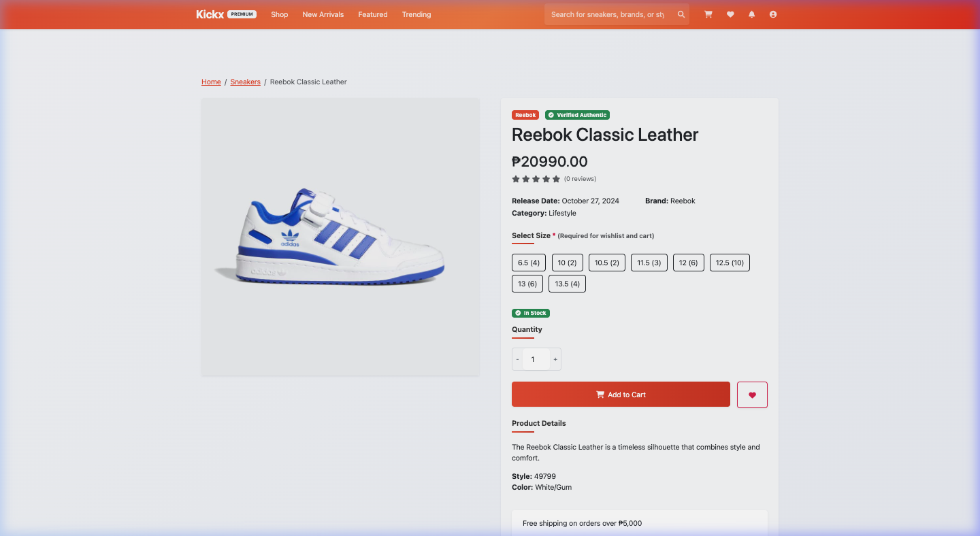This screenshot has width=980, height=536.
Task: Click the Add to Cart button
Action: 621,395
